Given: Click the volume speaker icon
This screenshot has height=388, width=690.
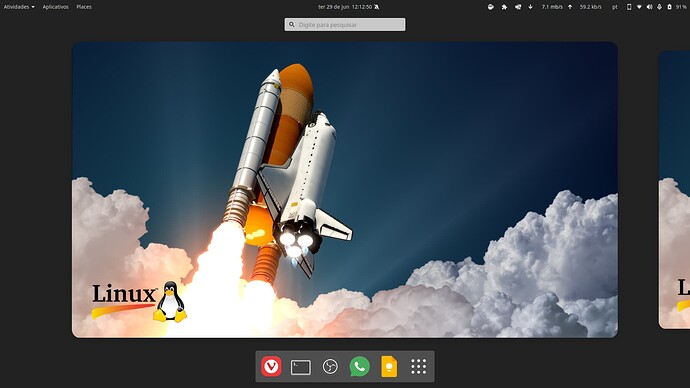Looking at the screenshot, I should point(650,7).
